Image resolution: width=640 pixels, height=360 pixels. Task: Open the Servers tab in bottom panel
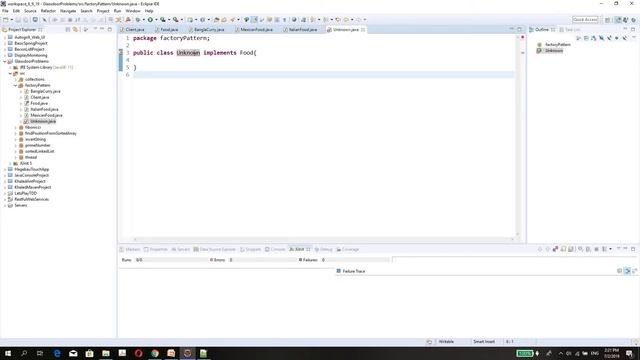pos(180,249)
